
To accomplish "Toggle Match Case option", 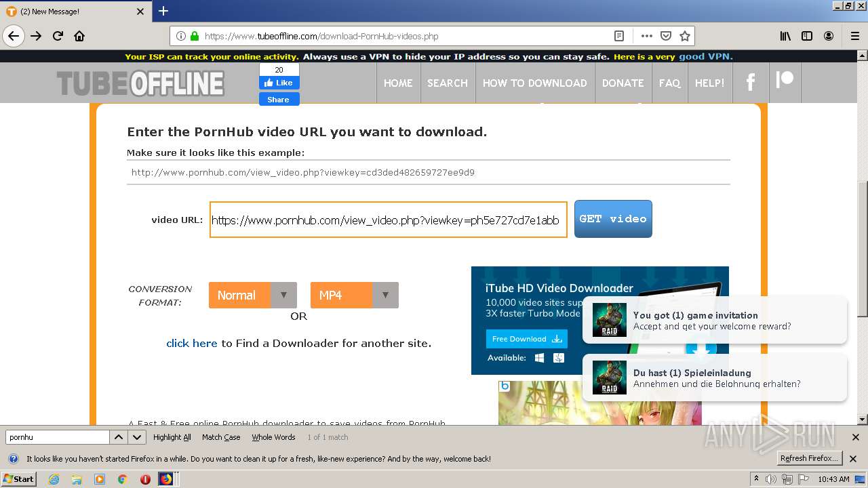I will 221,437.
